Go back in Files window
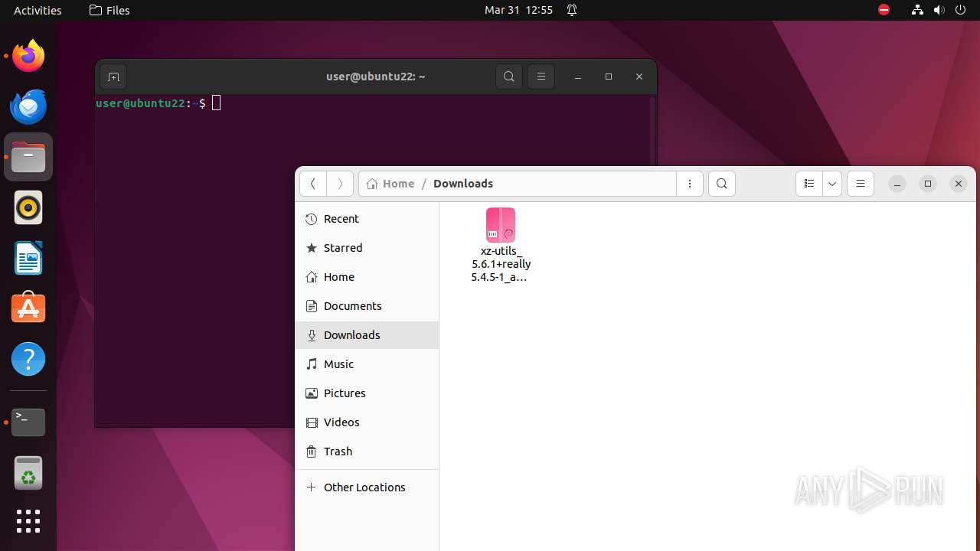 click(x=312, y=184)
